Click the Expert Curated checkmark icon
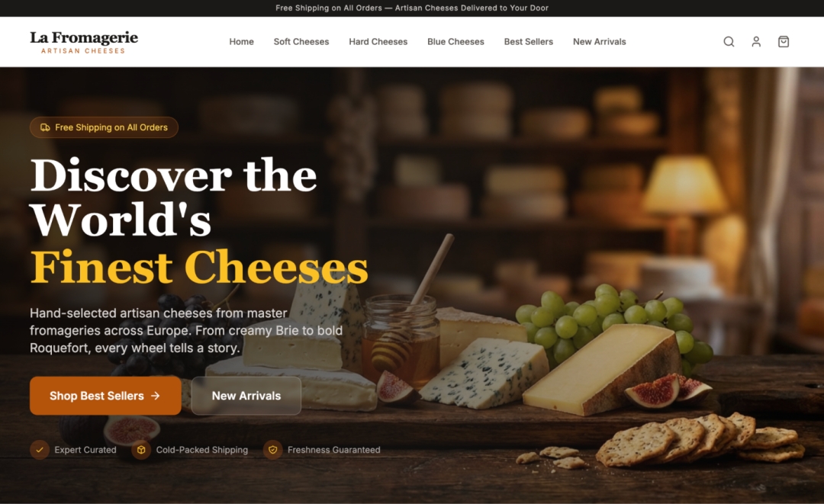Image resolution: width=824 pixels, height=504 pixels. click(40, 450)
